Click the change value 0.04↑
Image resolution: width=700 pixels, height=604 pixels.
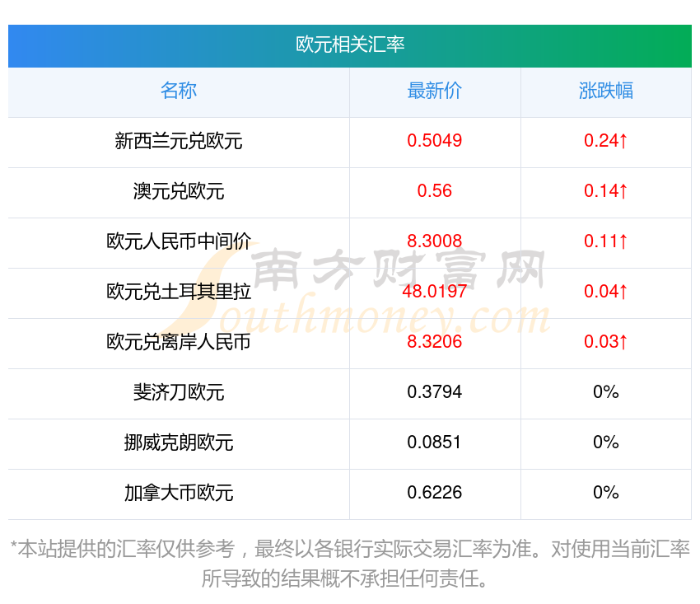pos(606,292)
